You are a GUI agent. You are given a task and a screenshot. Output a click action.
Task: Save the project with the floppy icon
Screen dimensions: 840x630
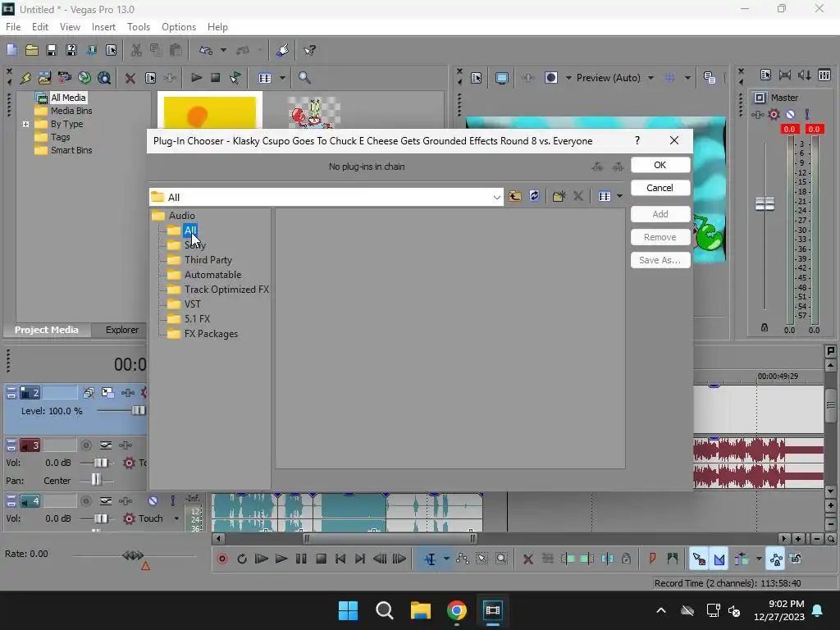click(x=52, y=50)
